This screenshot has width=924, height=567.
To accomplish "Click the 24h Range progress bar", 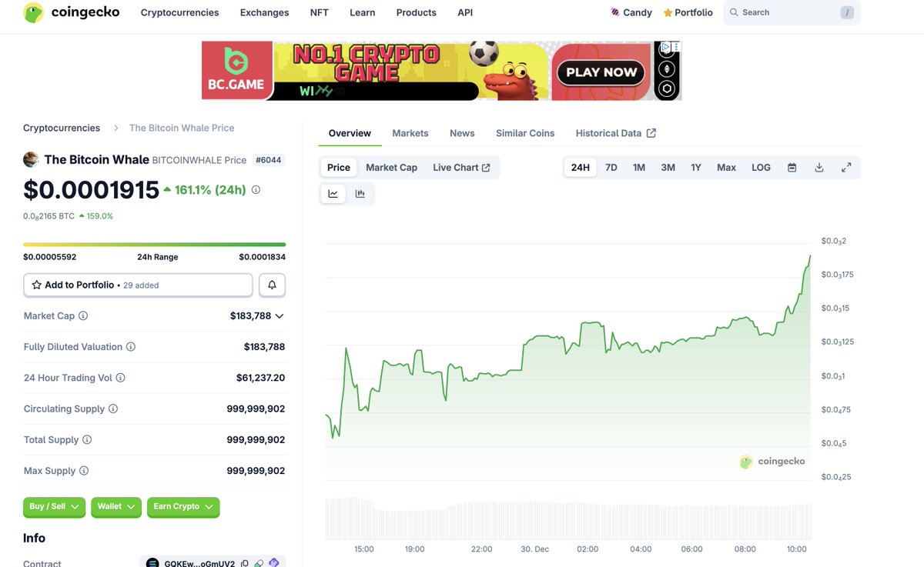I will point(154,245).
